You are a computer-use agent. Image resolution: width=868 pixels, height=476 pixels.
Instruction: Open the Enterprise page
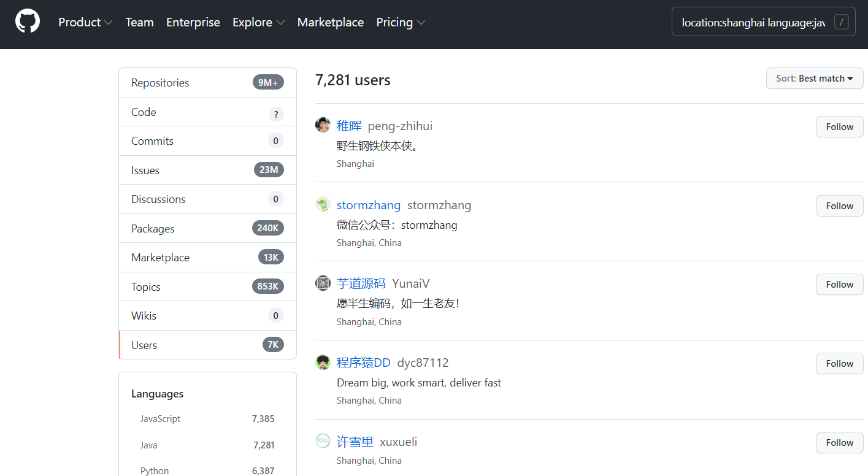coord(193,22)
